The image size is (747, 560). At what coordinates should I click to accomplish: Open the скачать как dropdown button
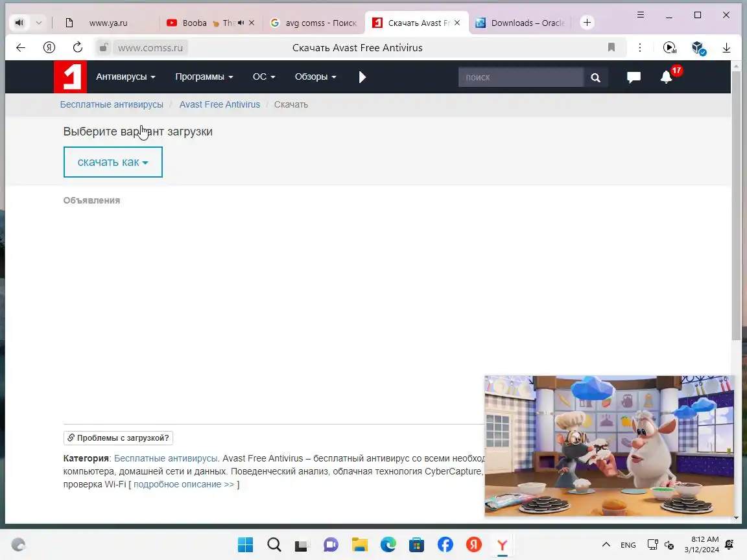coord(113,162)
